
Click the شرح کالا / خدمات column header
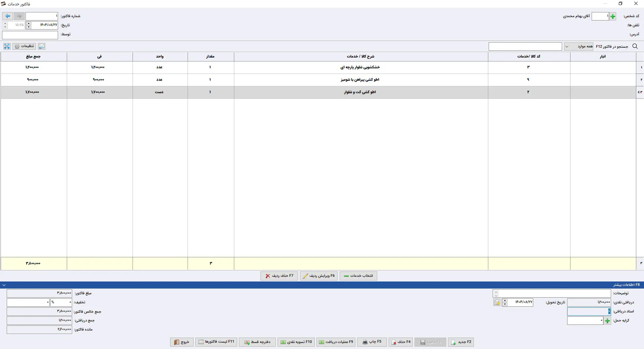coord(361,57)
